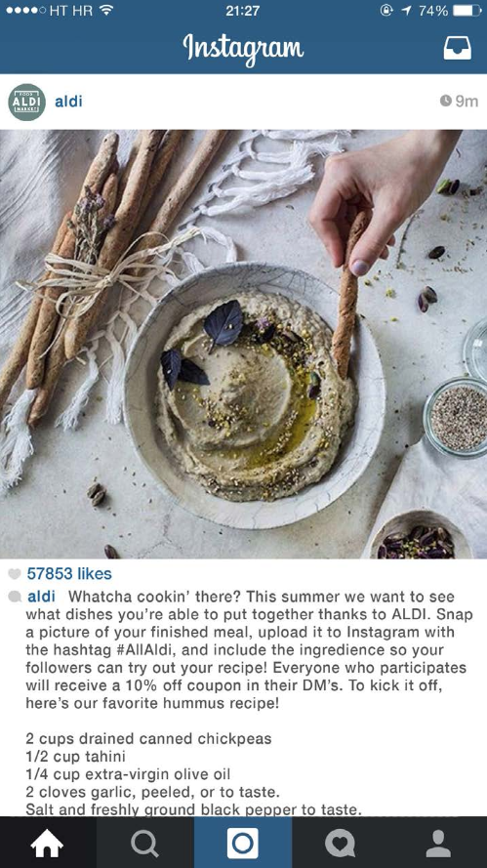Screen dimensions: 487x868
Task: Open the Search explore tab
Action: click(x=145, y=843)
